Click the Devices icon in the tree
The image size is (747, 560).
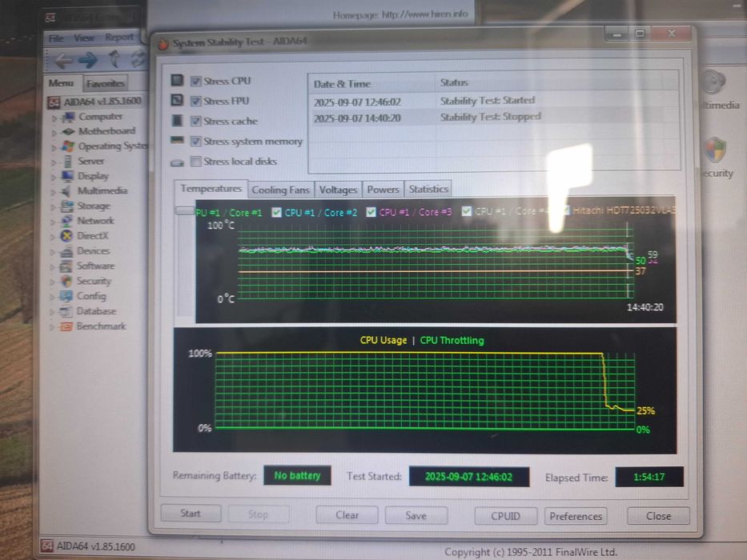click(66, 251)
